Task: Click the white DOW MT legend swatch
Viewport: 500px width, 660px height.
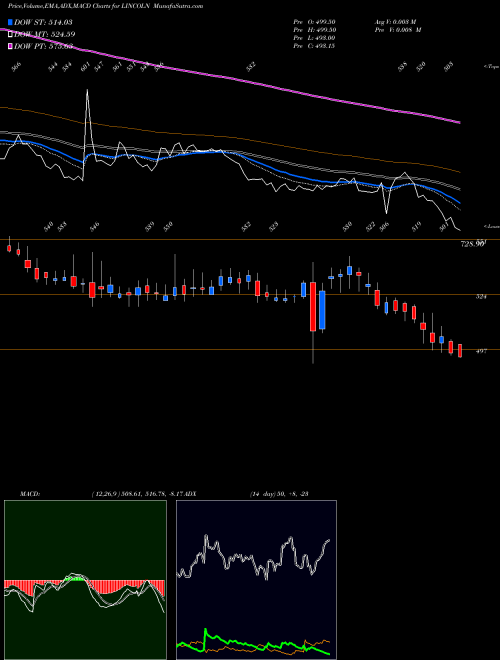Action: tap(10, 34)
